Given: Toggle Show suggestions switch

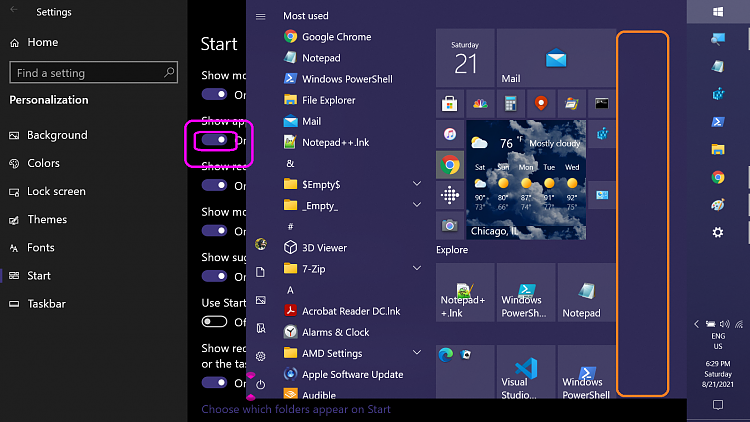Looking at the screenshot, I should (x=214, y=276).
